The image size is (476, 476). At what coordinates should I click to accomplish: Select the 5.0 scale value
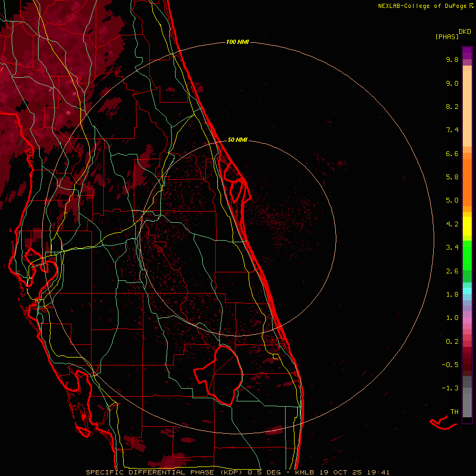tap(452, 200)
